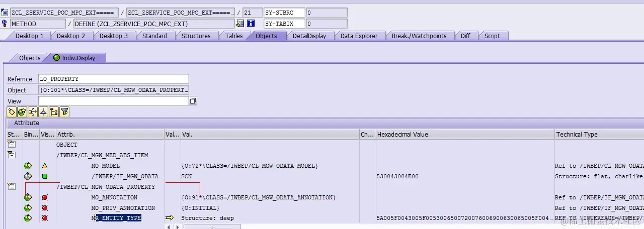The width and height of the screenshot is (644, 229).
Task: Collapse the OBJECT class section
Action: pos(11,145)
